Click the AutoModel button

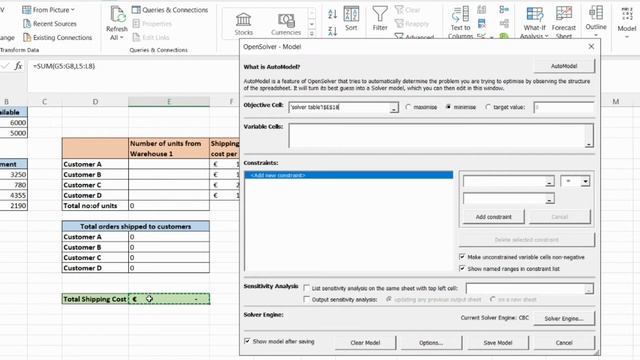[564, 66]
